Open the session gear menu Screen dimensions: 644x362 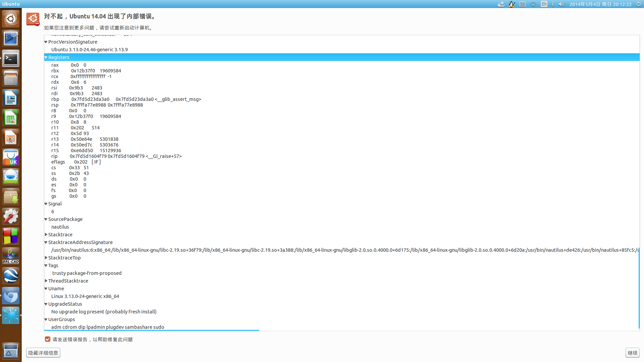tap(639, 4)
